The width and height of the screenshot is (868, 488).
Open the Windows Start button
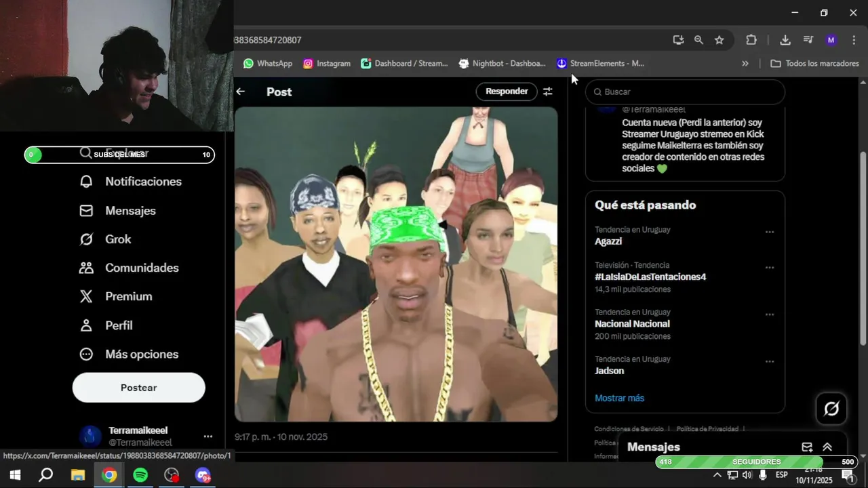point(14,475)
